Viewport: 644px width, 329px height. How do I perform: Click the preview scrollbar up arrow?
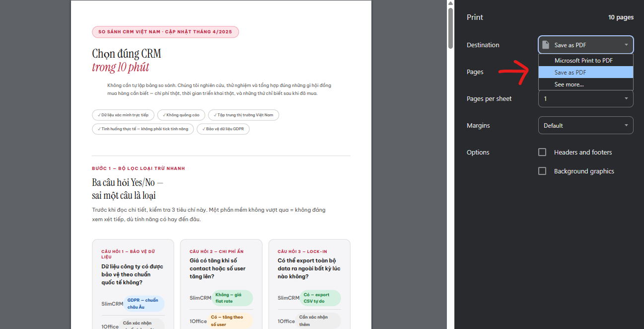450,3
